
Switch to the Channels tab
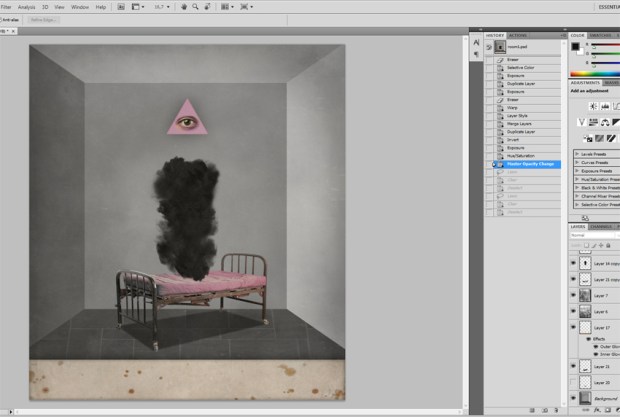click(601, 226)
